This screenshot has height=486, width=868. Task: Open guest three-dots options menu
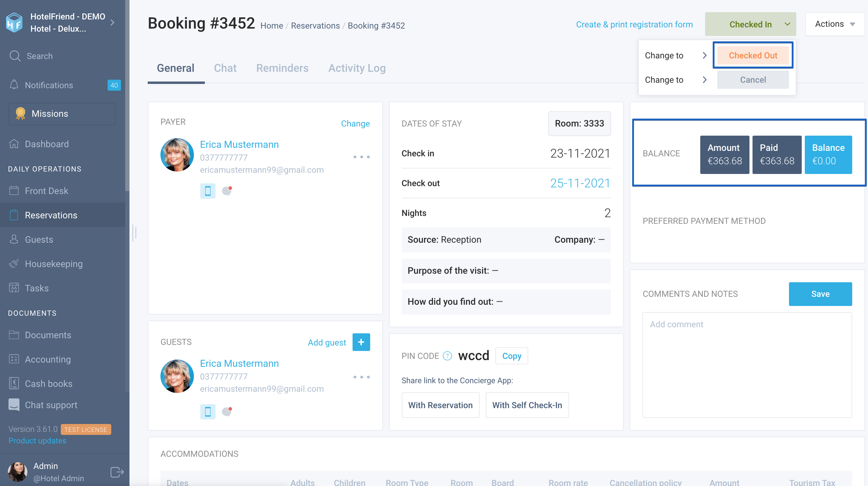click(361, 377)
